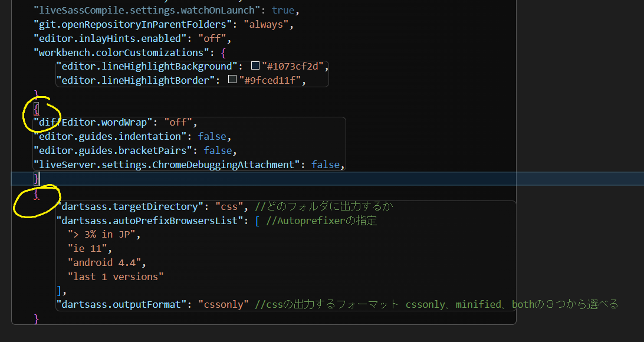Screen dimensions: 644x342
Task: Click the closing brace on the highlighted line
Action: coord(37,179)
